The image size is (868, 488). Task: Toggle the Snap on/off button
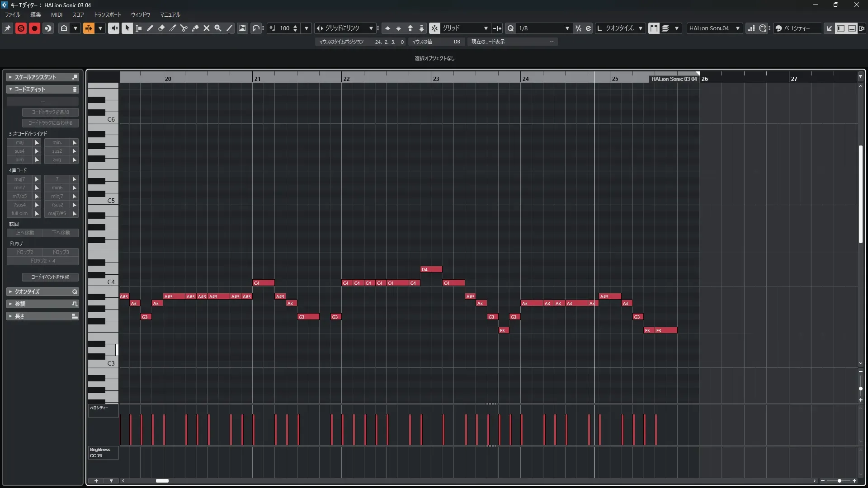(x=434, y=28)
